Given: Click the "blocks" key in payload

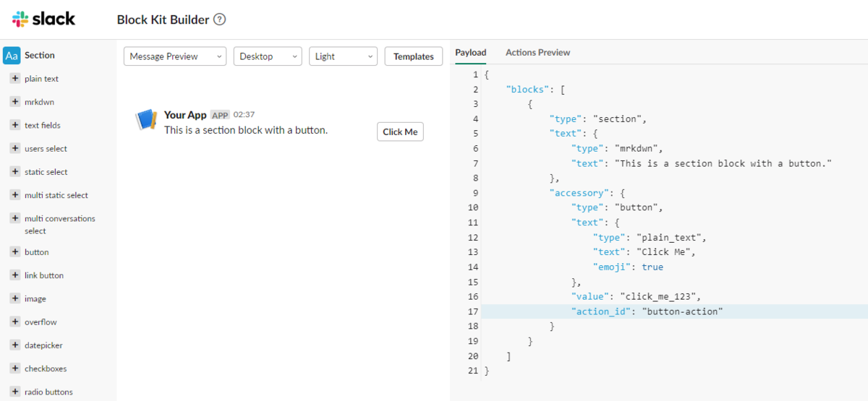Looking at the screenshot, I should [527, 90].
